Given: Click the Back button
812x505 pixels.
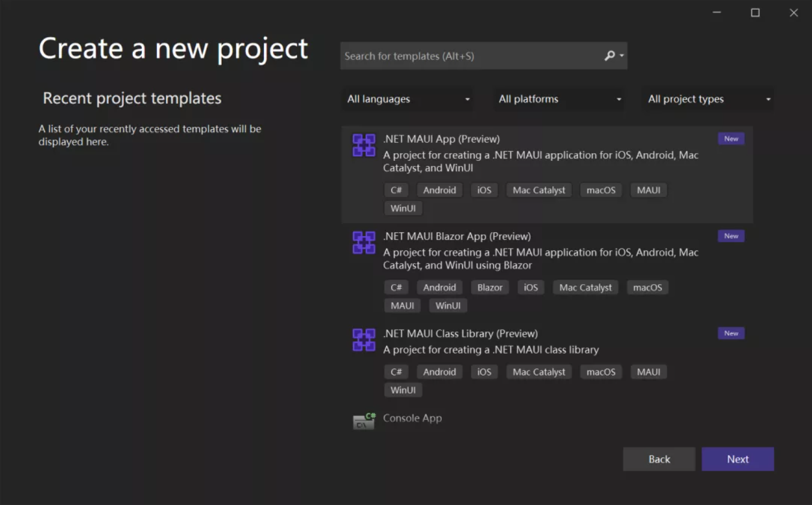Looking at the screenshot, I should tap(659, 459).
